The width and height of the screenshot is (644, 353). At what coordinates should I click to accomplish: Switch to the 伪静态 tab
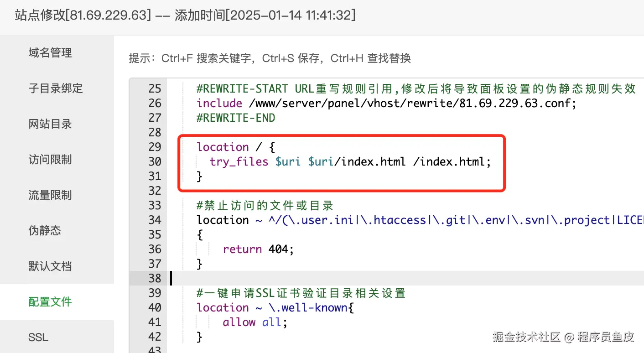click(x=45, y=231)
